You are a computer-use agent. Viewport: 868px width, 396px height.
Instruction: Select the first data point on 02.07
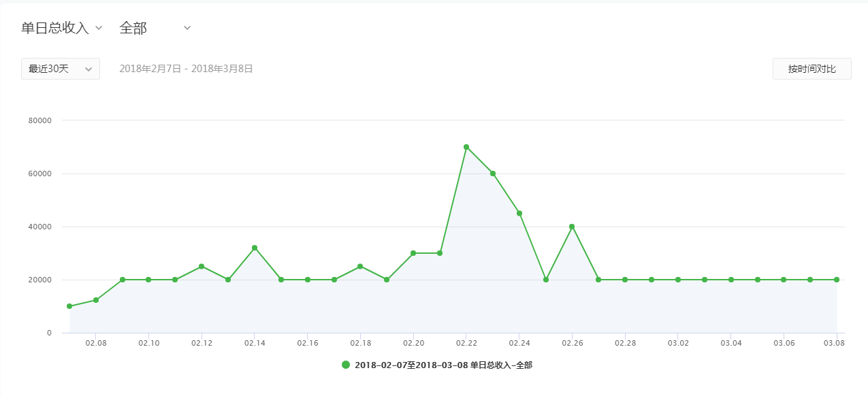[69, 306]
